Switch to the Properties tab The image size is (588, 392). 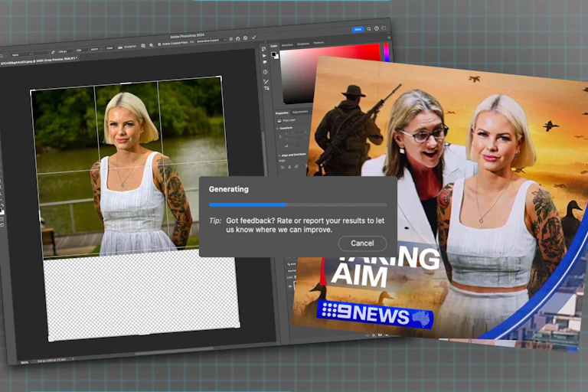[282, 113]
